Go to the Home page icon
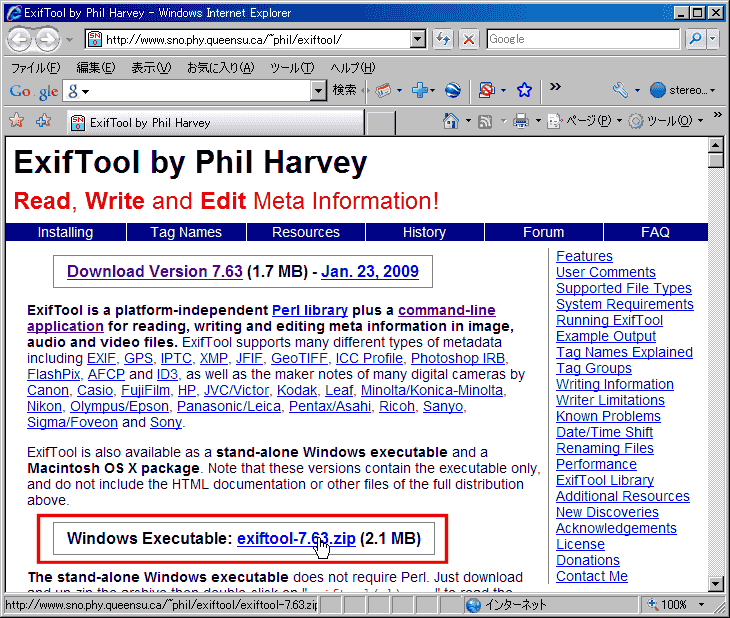Viewport: 730px width, 618px height. coord(451,121)
